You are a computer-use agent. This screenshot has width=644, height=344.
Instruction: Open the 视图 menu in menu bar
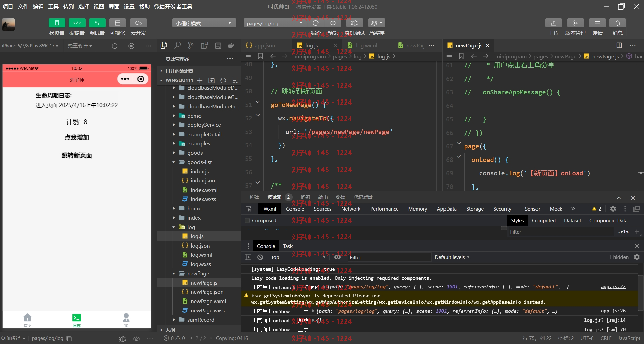[99, 6]
